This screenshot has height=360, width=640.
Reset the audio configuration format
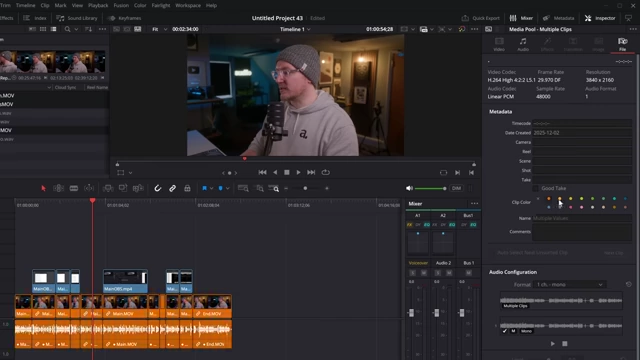629,284
